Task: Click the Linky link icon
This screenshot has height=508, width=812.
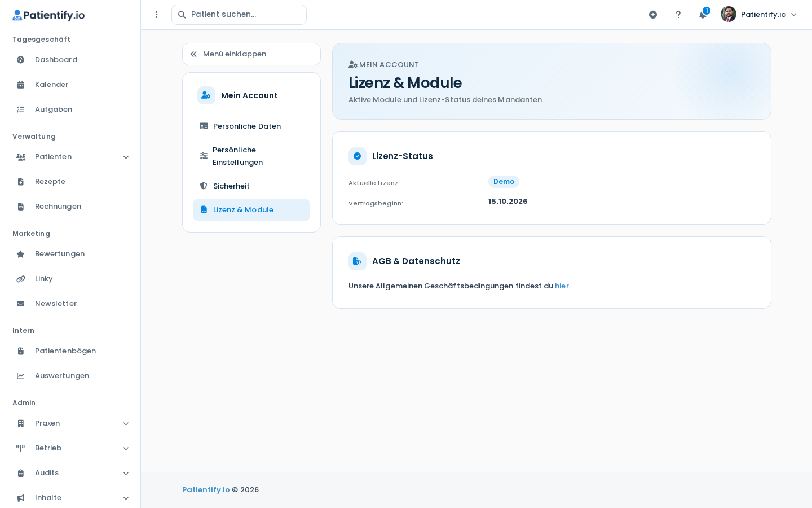Action: [21, 279]
